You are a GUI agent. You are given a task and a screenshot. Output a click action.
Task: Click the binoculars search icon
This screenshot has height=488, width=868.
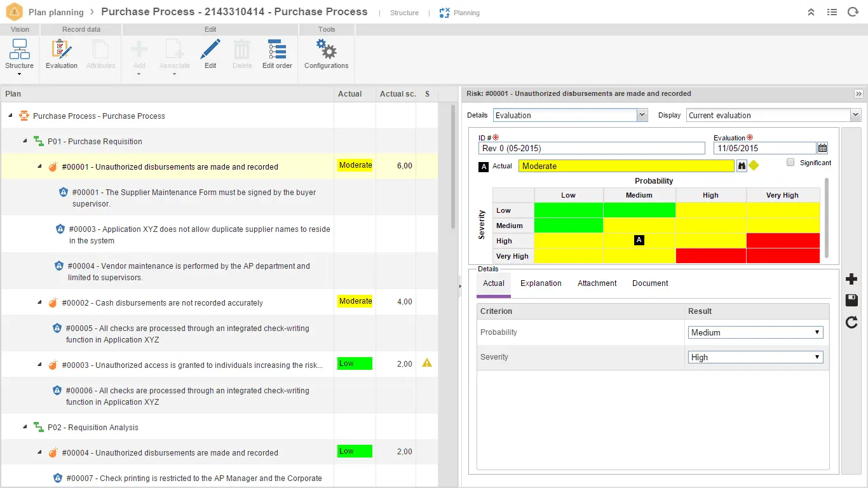(742, 166)
